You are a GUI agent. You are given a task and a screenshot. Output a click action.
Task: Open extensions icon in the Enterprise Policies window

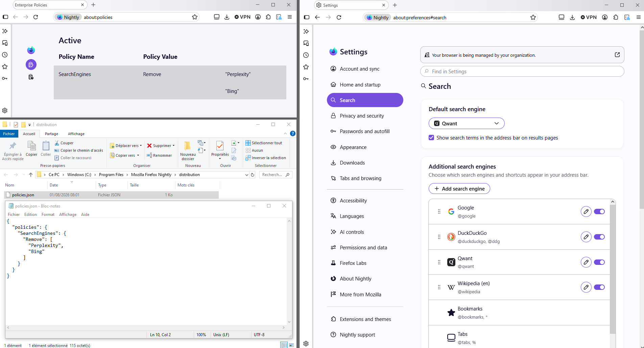click(268, 17)
